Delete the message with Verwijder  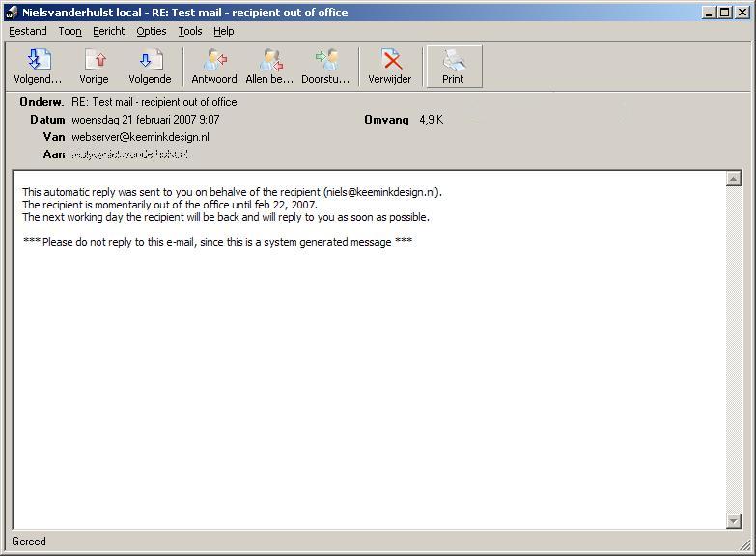click(x=389, y=67)
